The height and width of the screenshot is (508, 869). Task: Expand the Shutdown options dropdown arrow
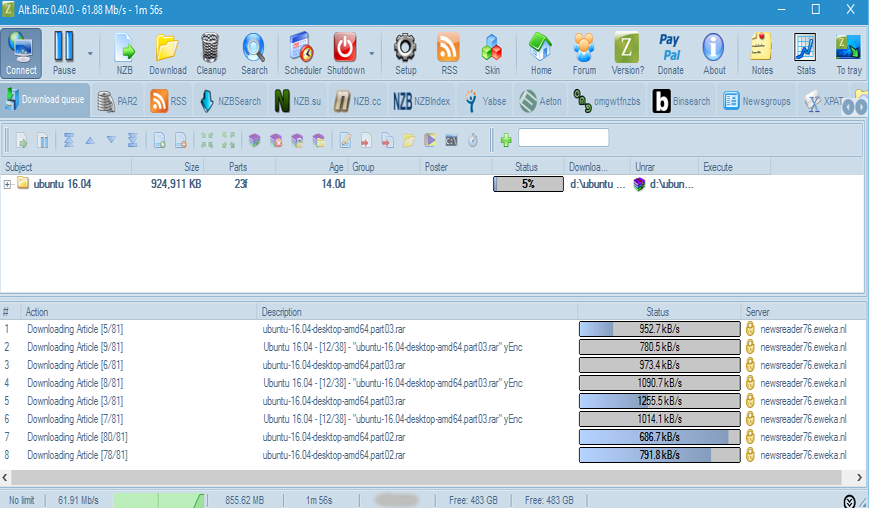(372, 54)
